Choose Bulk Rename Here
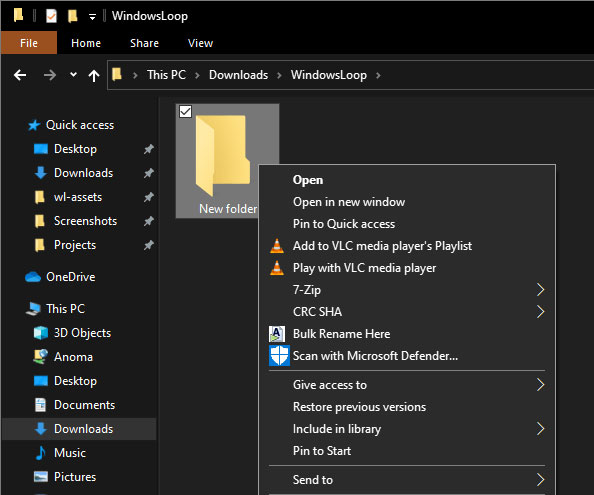Image resolution: width=594 pixels, height=495 pixels. pos(407,334)
